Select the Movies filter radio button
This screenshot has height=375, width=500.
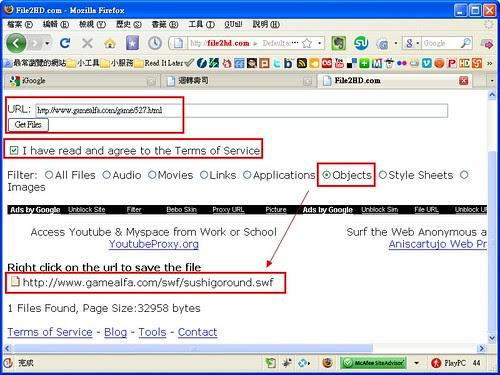[152, 175]
